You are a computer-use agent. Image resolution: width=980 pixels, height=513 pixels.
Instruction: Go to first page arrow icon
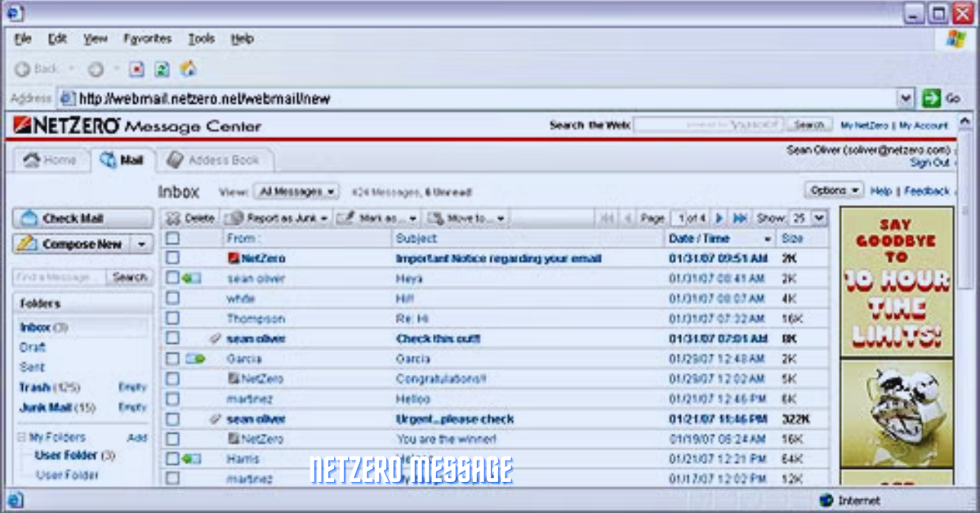click(607, 218)
